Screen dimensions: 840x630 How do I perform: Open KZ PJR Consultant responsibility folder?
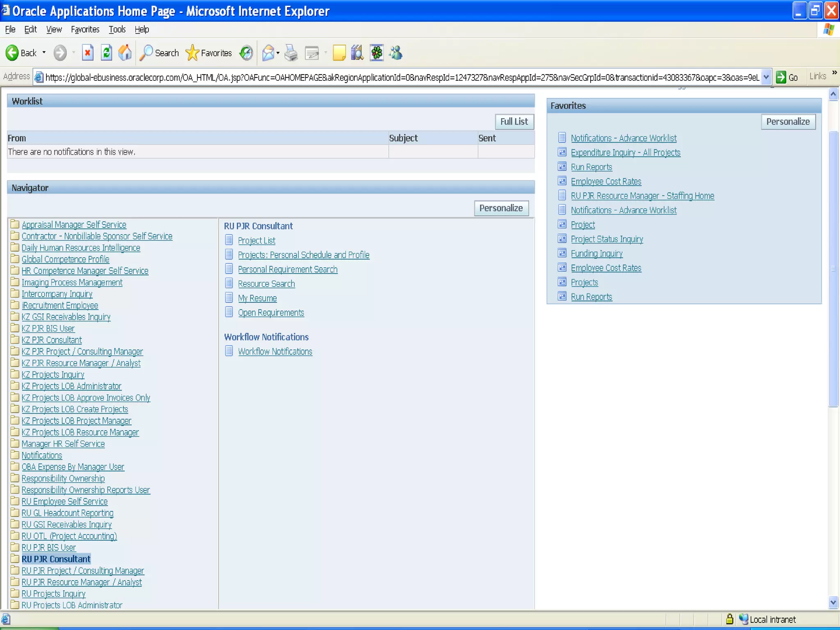tap(52, 340)
